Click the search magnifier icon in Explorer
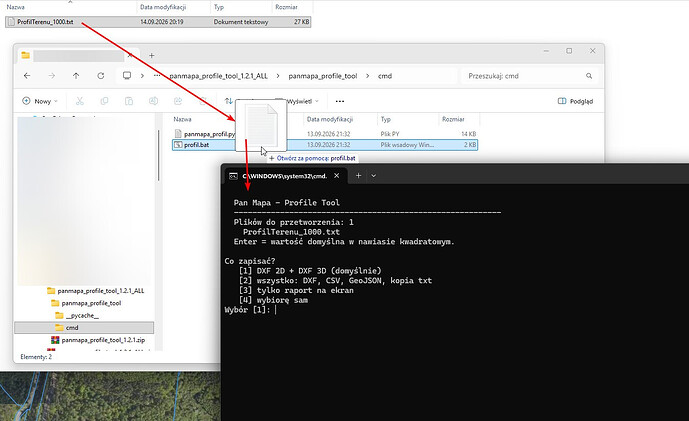Screen dimensions: 689x421 [x=589, y=76]
